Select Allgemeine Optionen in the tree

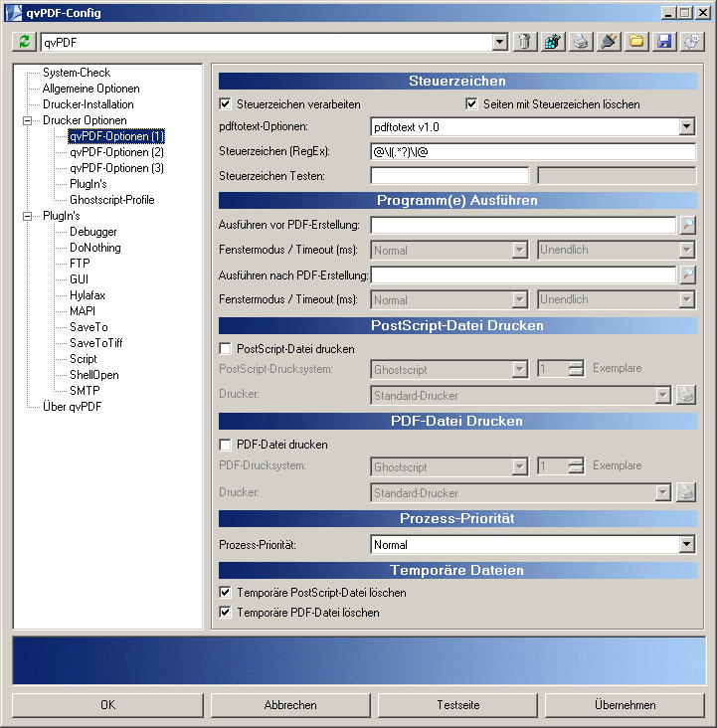(91, 89)
